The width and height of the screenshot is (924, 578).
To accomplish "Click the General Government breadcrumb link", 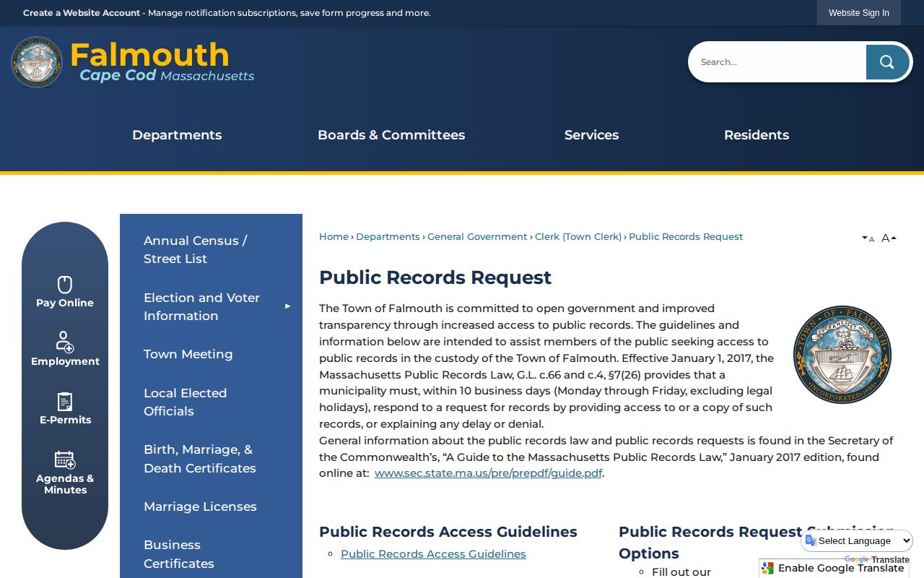I will (477, 237).
